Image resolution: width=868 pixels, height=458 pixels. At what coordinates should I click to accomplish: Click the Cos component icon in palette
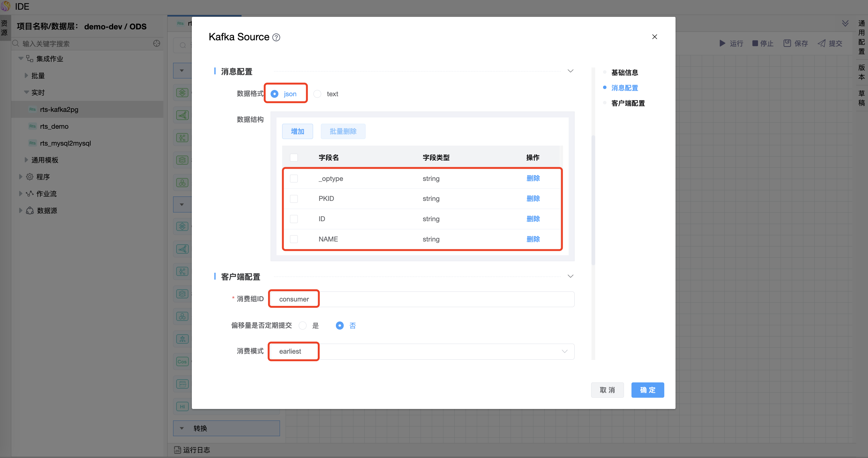(182, 361)
